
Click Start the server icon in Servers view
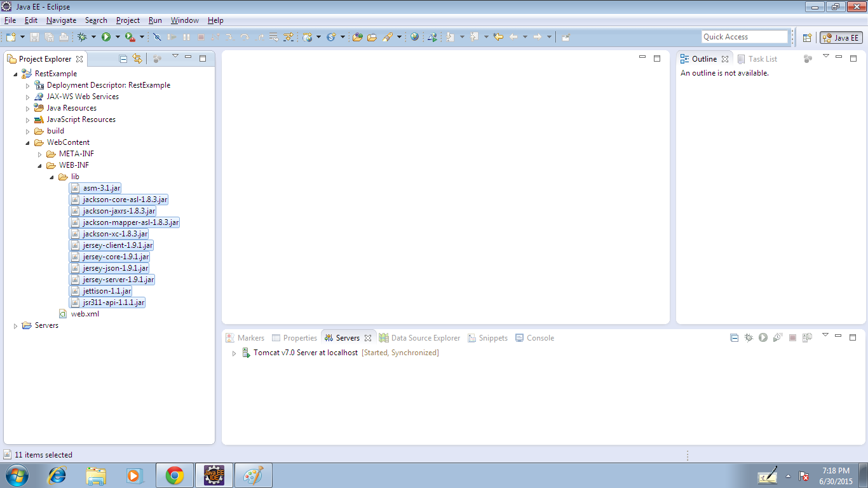[763, 338]
